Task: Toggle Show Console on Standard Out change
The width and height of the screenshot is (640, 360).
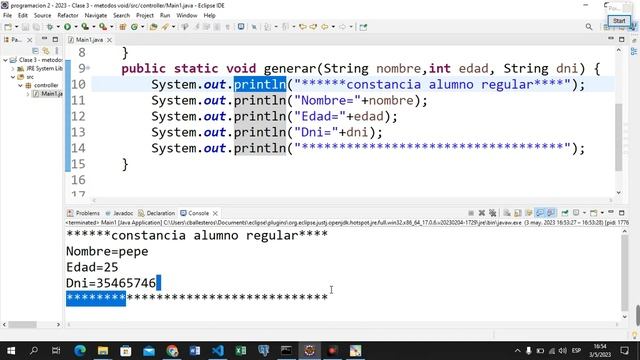Action: click(540, 213)
